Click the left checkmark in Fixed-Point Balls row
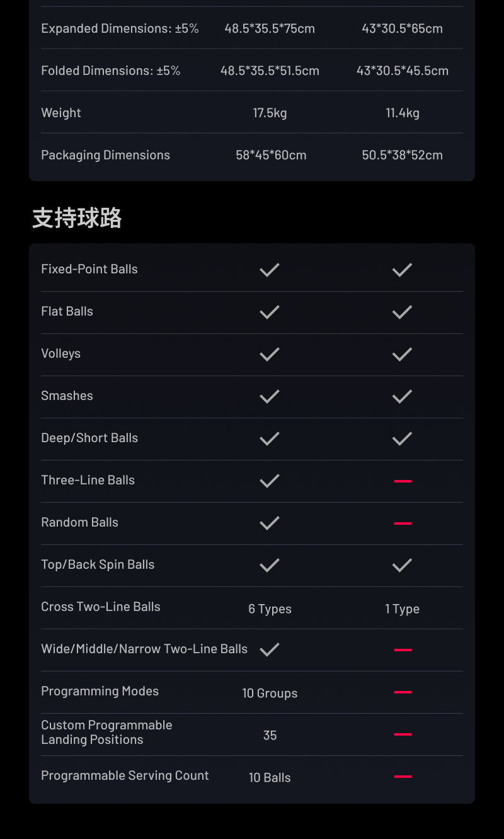Screen dimensions: 504x839 [270, 270]
